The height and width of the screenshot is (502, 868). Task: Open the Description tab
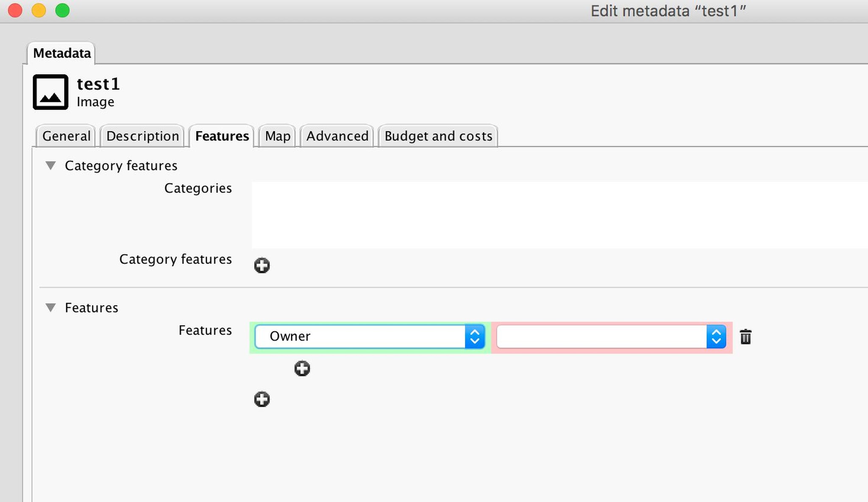(x=142, y=136)
